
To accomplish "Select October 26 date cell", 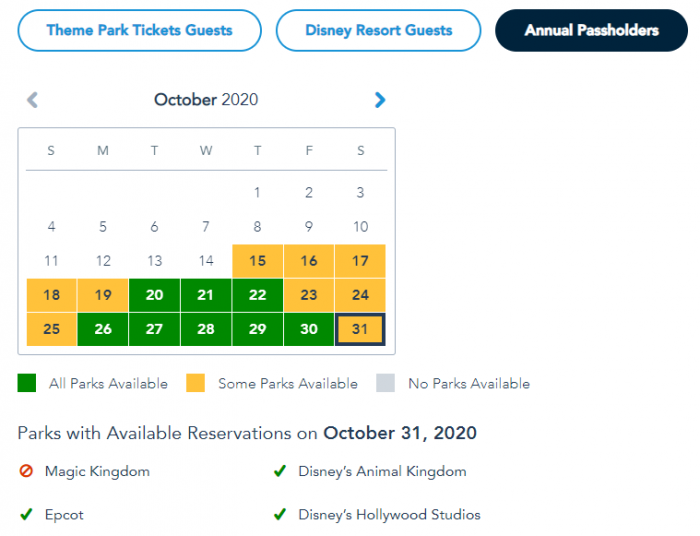I will [x=103, y=329].
